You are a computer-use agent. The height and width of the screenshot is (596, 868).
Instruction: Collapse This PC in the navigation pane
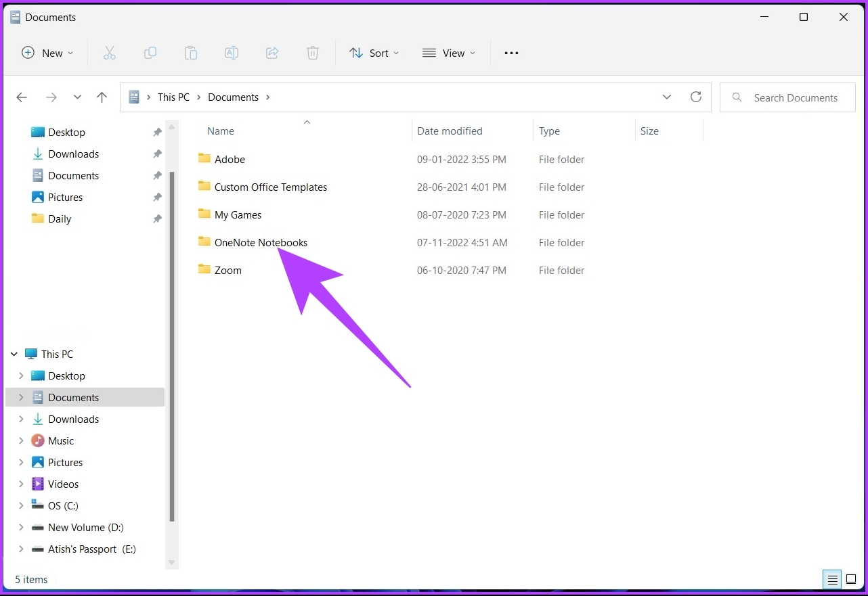(14, 353)
